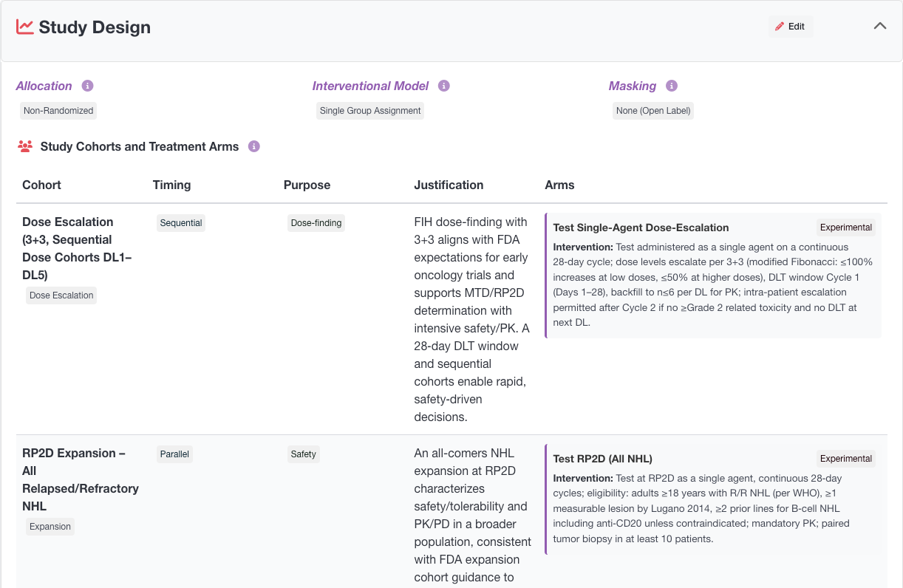
Task: Click the Dose-finding purpose badge
Action: point(316,223)
